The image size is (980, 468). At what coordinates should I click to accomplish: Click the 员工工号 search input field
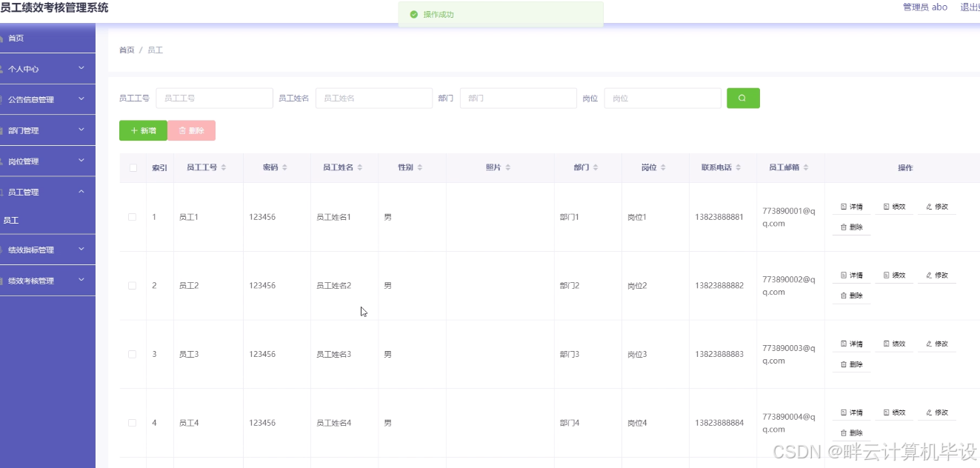click(214, 98)
